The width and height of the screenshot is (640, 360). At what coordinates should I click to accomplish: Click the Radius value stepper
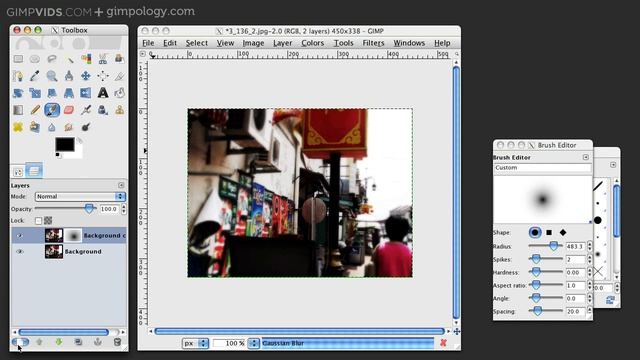[589, 247]
